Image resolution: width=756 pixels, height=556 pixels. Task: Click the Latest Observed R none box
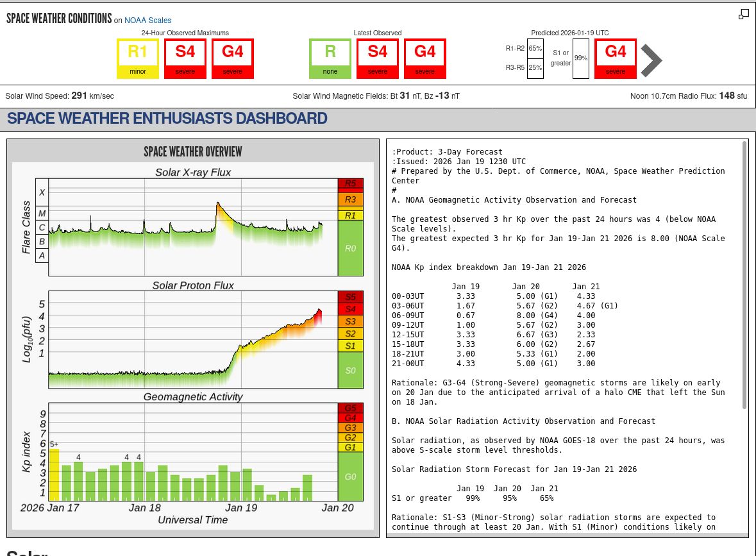point(330,59)
